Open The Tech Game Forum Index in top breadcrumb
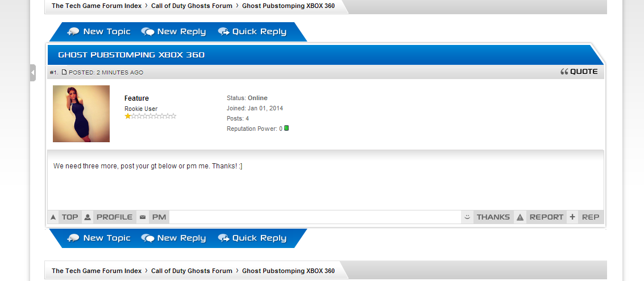The width and height of the screenshot is (644, 281). (x=97, y=6)
